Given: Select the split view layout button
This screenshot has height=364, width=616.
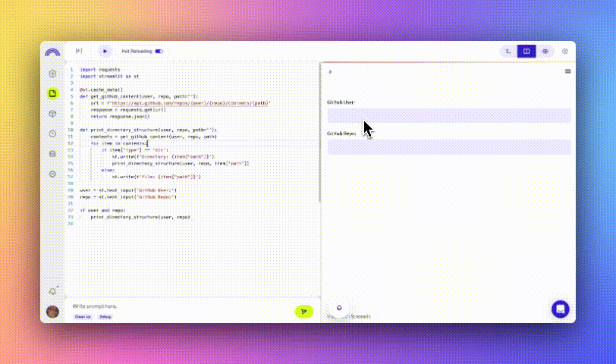Looking at the screenshot, I should (x=526, y=51).
